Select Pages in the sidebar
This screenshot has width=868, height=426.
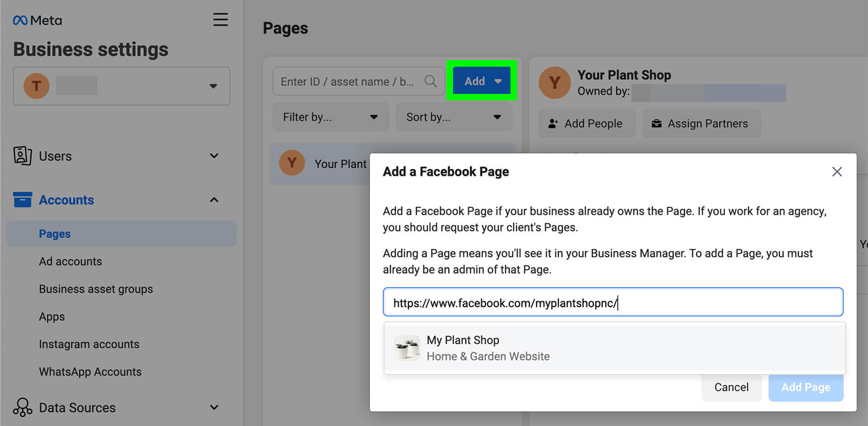(x=122, y=234)
